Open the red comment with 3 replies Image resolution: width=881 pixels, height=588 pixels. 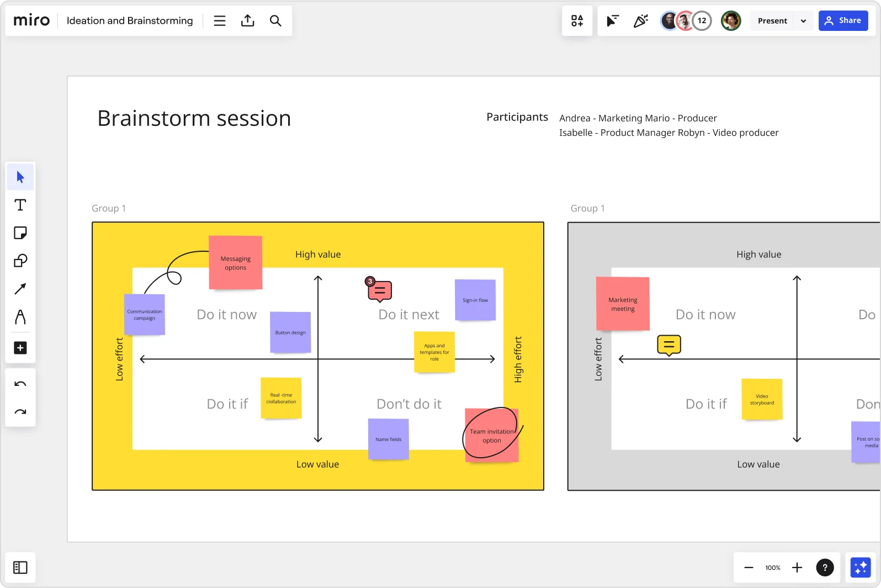380,290
